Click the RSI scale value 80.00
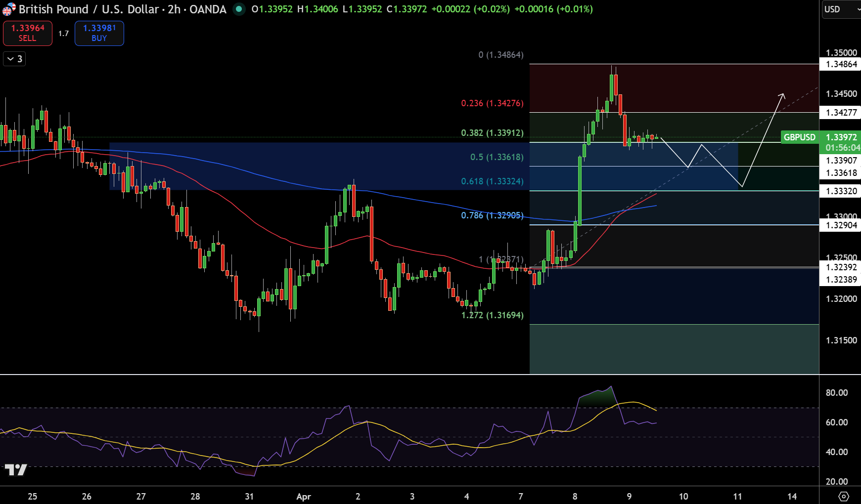The image size is (861, 504). coord(837,393)
